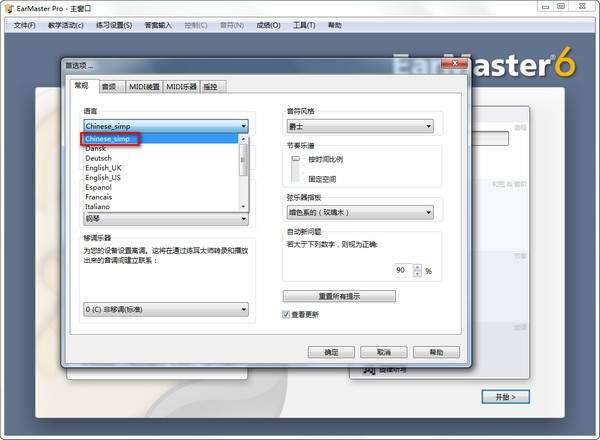This screenshot has height=440, width=600.
Task: Open the MIDI装置 tab
Action: click(144, 87)
